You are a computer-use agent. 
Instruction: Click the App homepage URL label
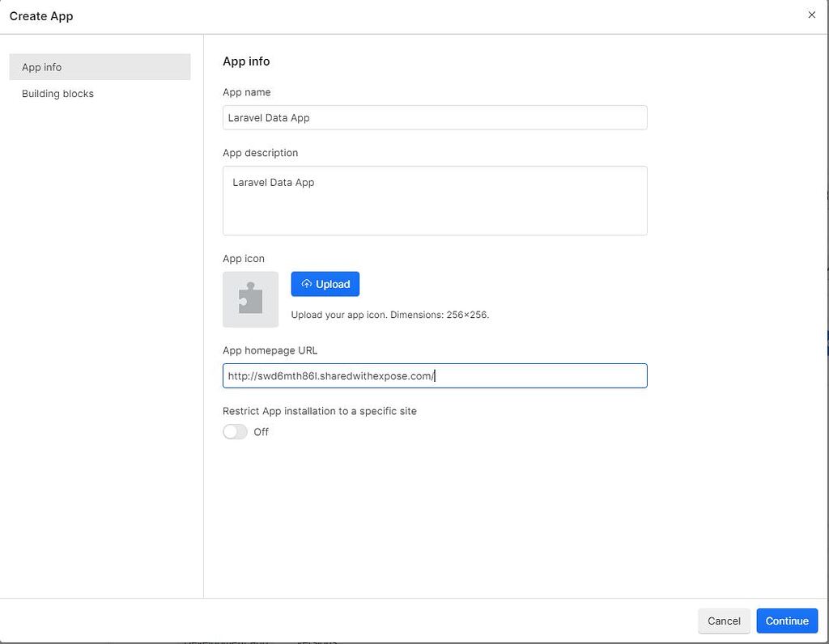[x=270, y=350]
